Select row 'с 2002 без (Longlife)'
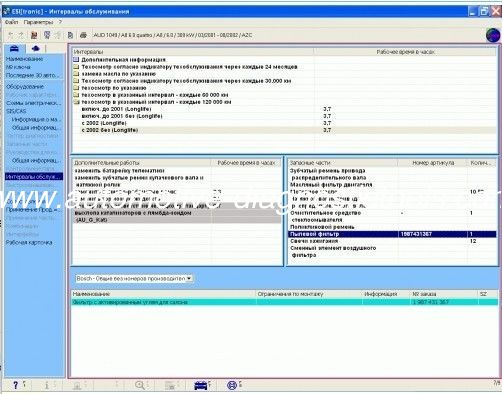This screenshot has width=502, height=394. pos(283,130)
